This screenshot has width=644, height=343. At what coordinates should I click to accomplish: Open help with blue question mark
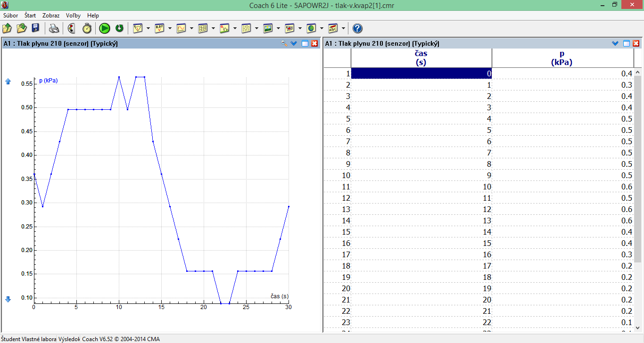[x=357, y=28]
